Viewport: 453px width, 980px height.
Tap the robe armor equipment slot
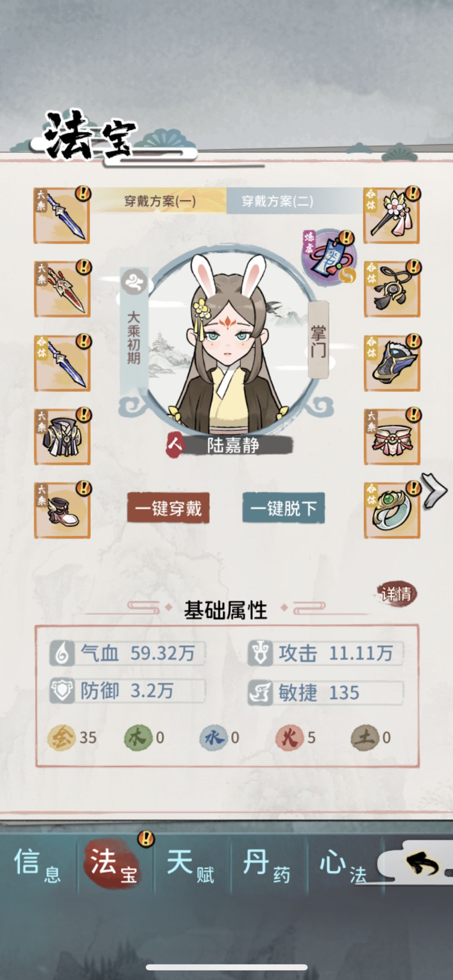pyautogui.click(x=62, y=437)
